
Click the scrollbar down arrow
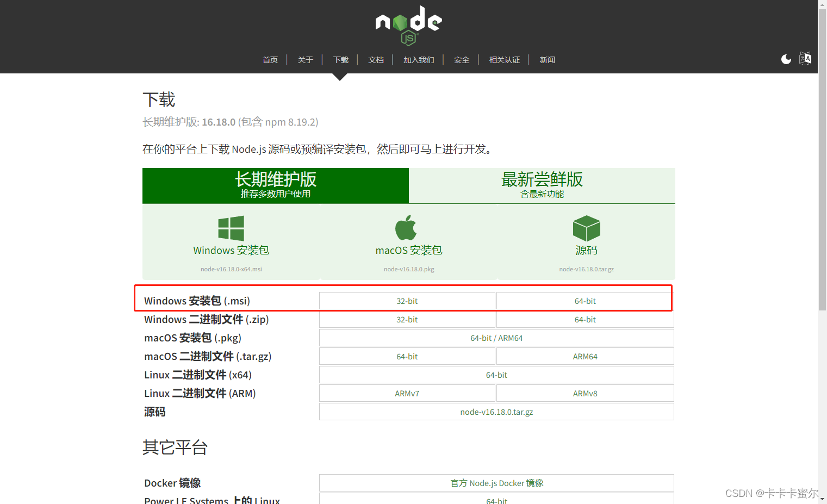pyautogui.click(x=822, y=499)
